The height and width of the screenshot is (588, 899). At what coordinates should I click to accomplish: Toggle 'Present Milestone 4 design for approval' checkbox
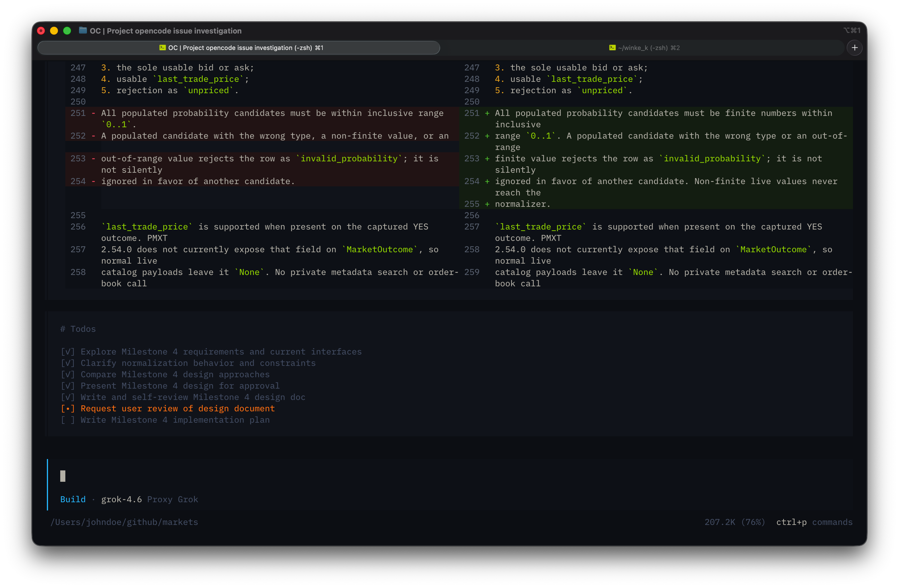click(68, 385)
